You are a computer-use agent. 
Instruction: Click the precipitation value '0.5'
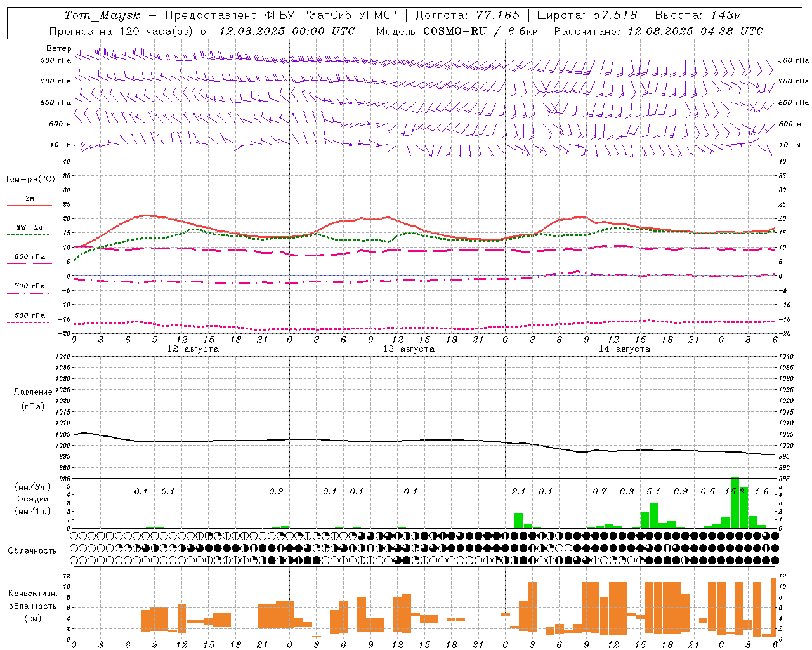click(x=708, y=492)
